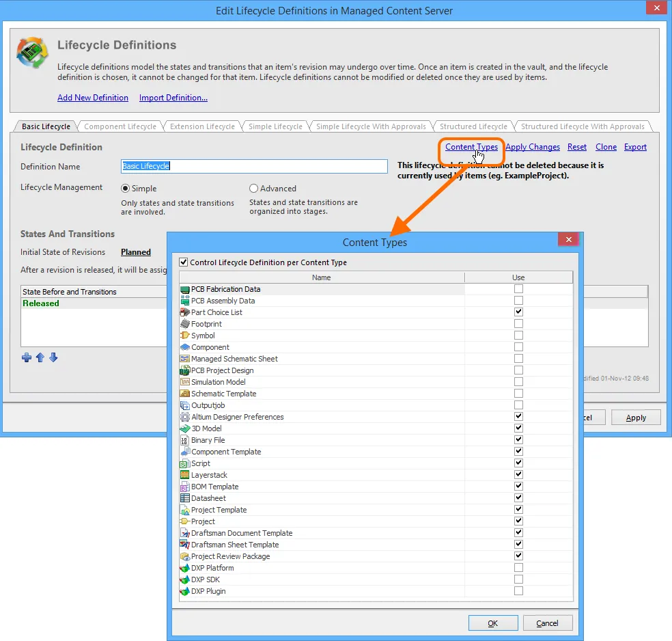
Task: Click the Project Review Package icon
Action: (184, 556)
